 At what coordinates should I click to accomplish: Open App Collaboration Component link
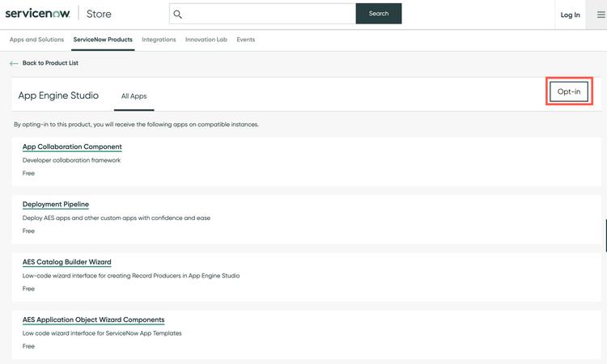click(x=72, y=146)
